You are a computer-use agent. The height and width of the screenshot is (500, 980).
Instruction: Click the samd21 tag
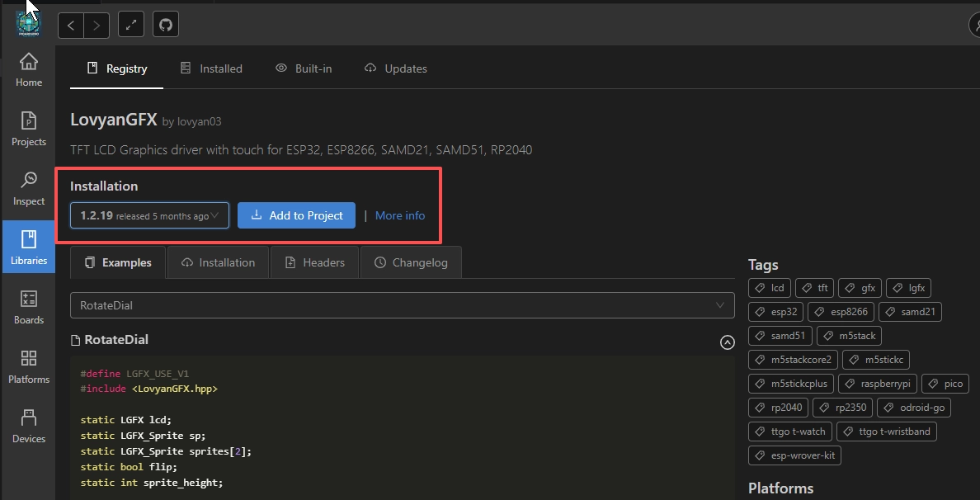pos(910,312)
